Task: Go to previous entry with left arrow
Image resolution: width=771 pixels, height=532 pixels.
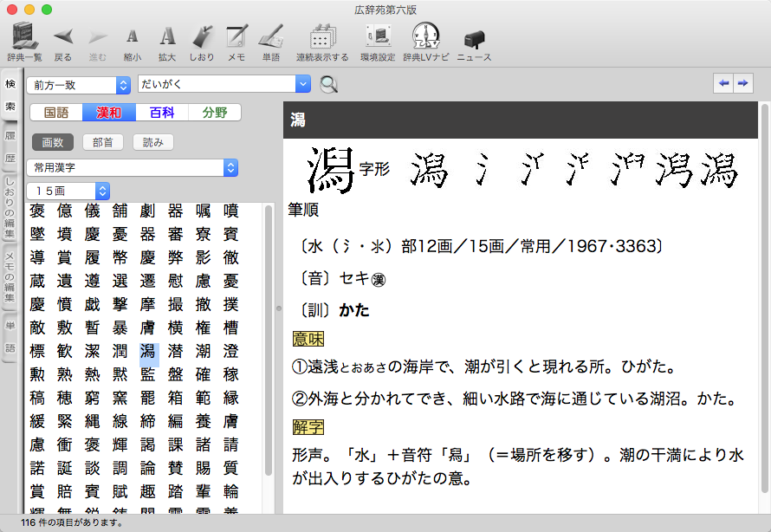Action: tap(723, 83)
